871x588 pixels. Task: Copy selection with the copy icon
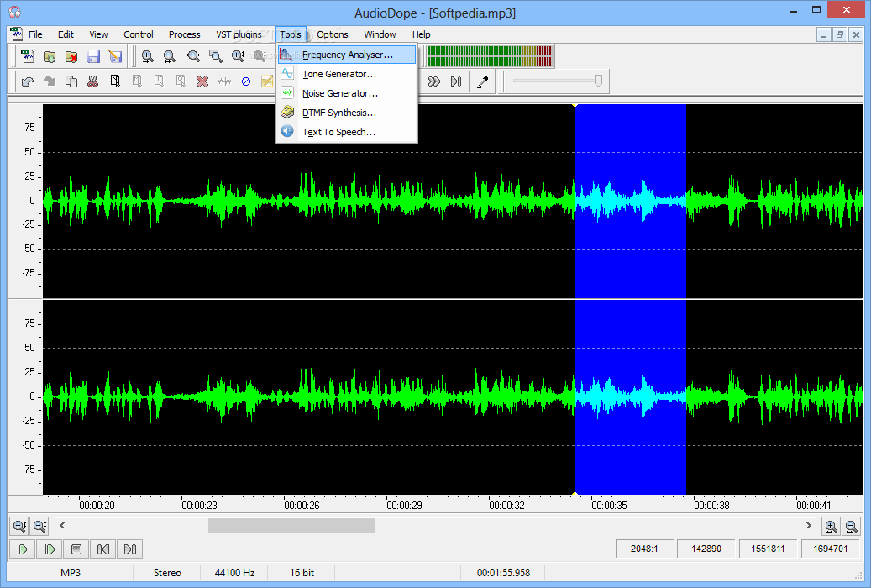[x=71, y=81]
